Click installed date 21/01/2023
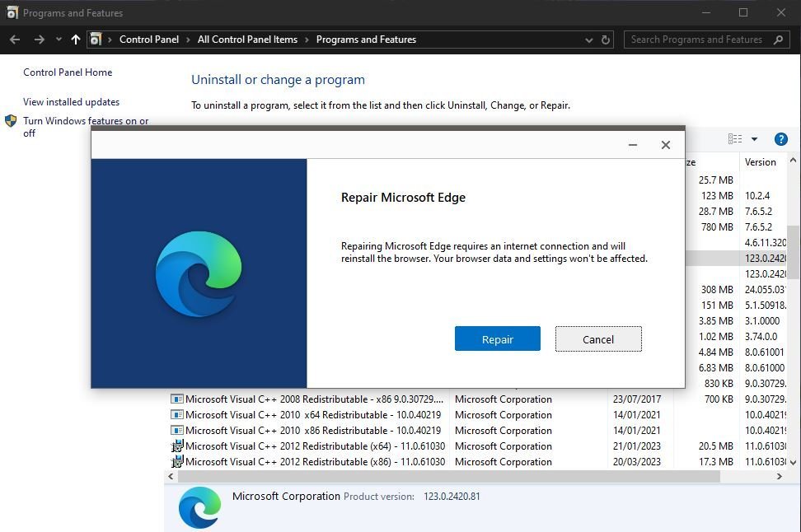The height and width of the screenshot is (532, 801). pyautogui.click(x=637, y=446)
